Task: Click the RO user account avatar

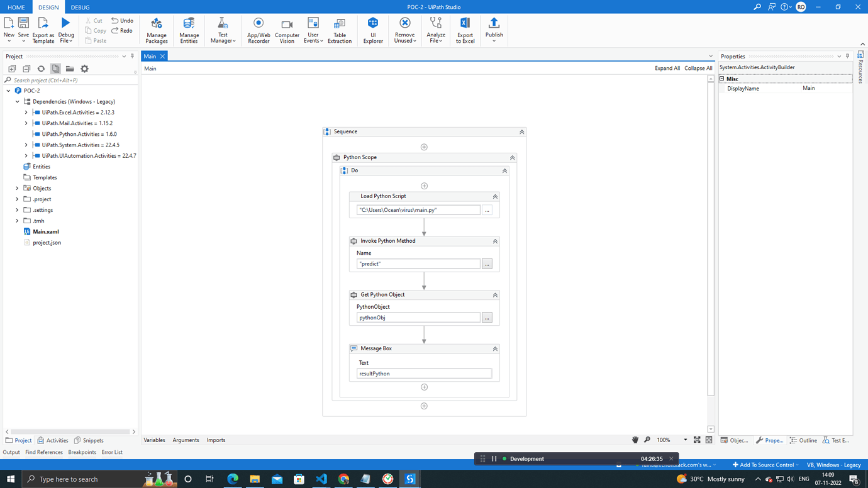Action: 801,7
